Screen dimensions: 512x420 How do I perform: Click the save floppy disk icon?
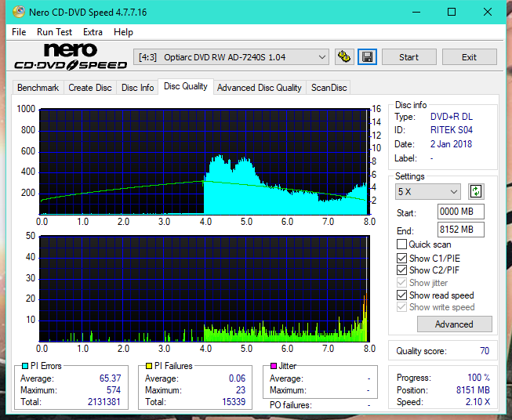[x=368, y=57]
